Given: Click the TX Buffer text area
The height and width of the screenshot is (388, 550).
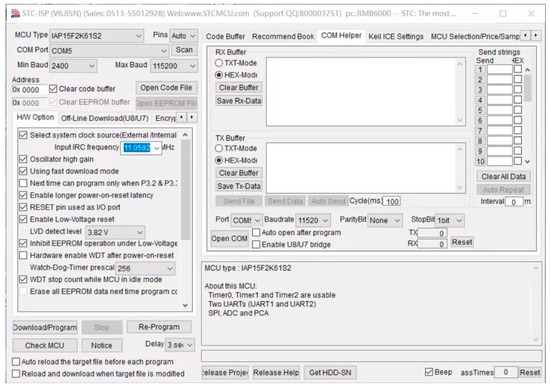Looking at the screenshot, I should 366,168.
